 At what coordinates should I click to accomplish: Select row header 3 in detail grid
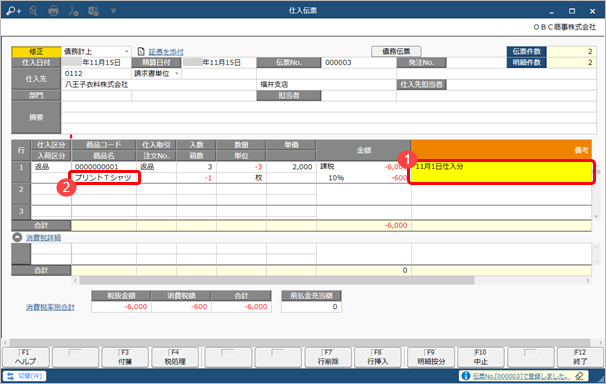[21, 212]
